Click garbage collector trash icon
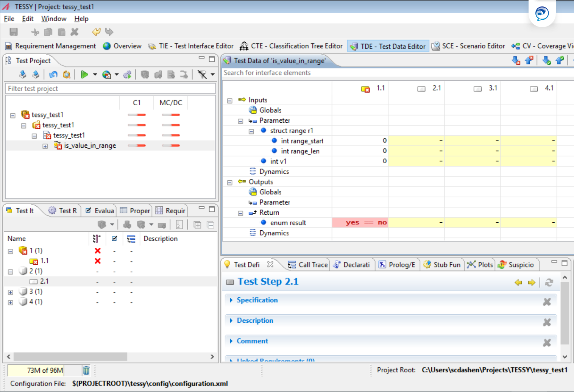Image resolution: width=574 pixels, height=392 pixels. click(86, 370)
